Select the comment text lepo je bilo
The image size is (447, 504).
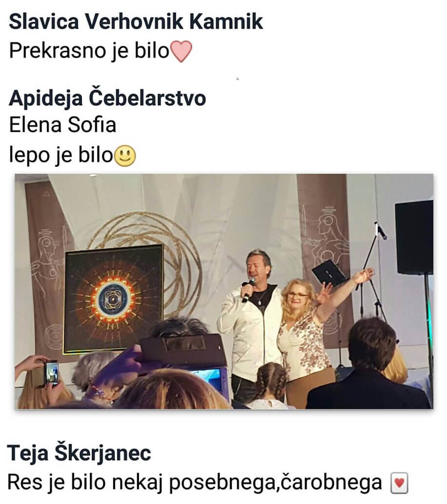pyautogui.click(x=61, y=155)
